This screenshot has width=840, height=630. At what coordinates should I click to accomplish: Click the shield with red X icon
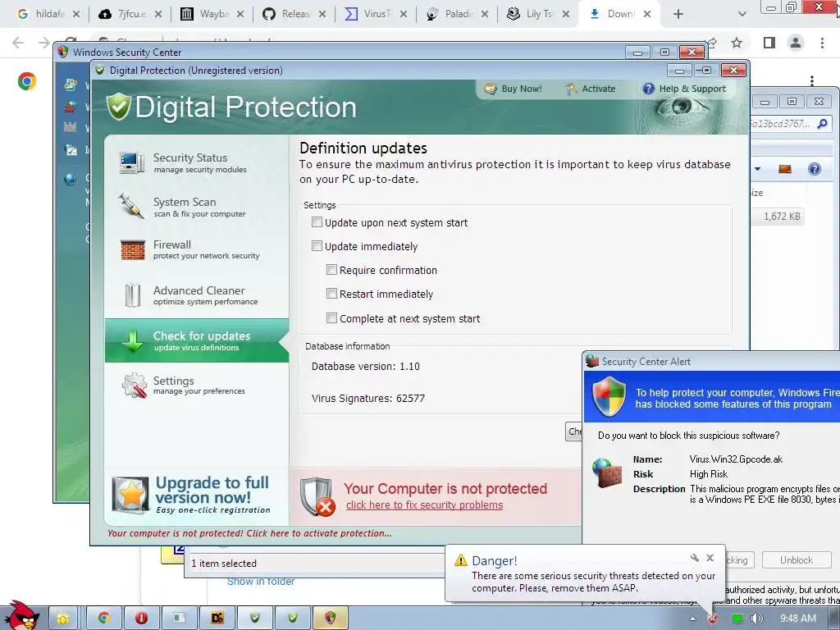point(317,496)
